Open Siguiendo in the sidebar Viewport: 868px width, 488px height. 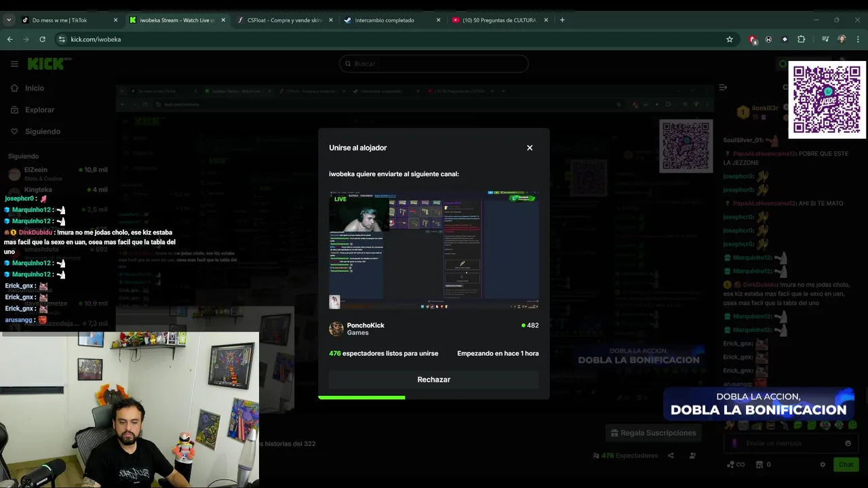point(42,131)
